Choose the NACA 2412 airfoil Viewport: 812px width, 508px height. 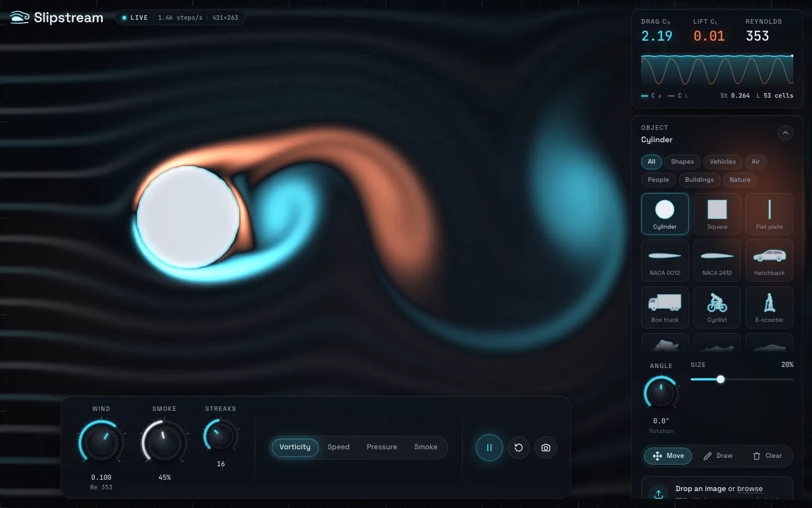click(x=717, y=260)
